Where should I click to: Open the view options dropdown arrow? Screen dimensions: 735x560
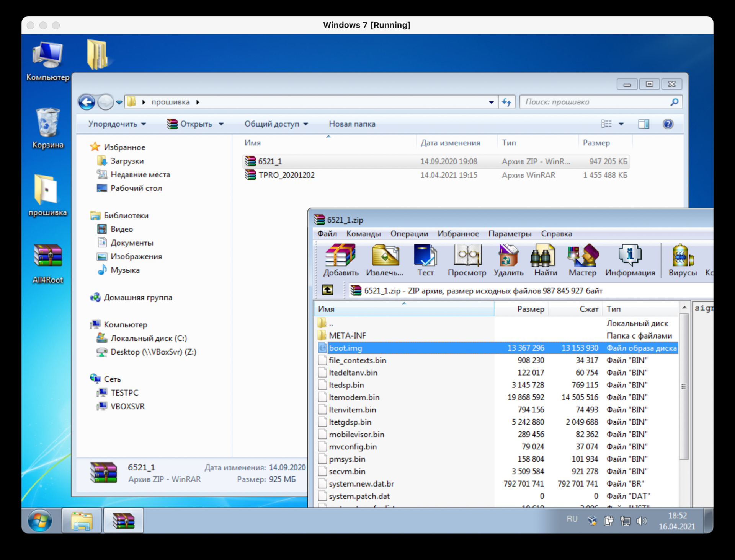(621, 124)
